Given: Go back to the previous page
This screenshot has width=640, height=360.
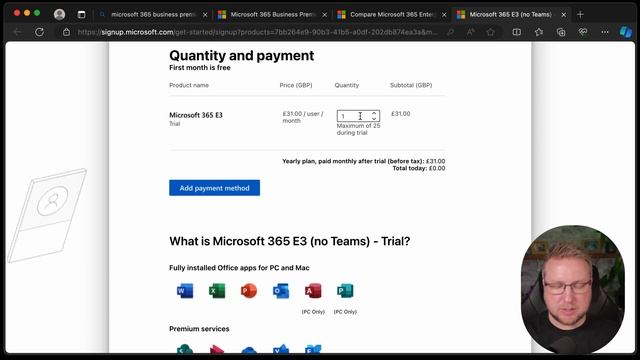Looking at the screenshot, I should [x=18, y=32].
